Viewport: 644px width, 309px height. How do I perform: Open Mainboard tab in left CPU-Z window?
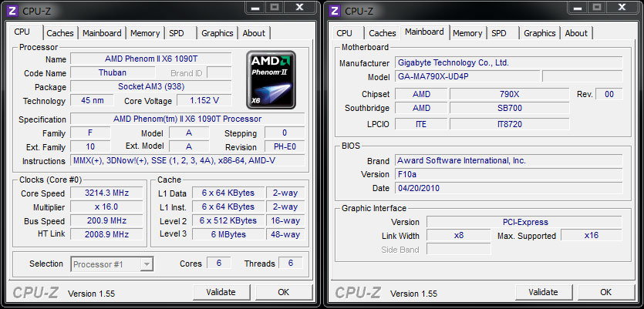pyautogui.click(x=102, y=33)
